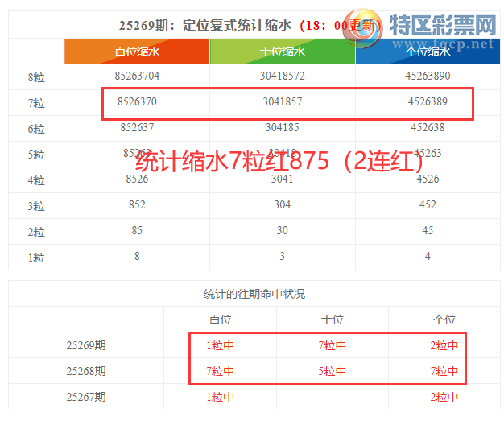This screenshot has height=441, width=504.
Task: Click the cell value 452
Action: click(428, 204)
